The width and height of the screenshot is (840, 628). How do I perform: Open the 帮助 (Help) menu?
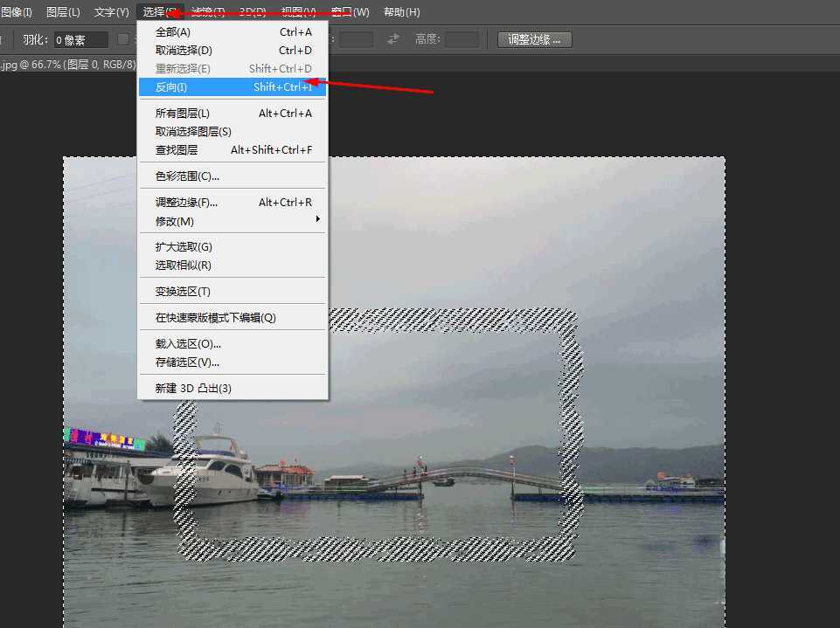click(400, 11)
